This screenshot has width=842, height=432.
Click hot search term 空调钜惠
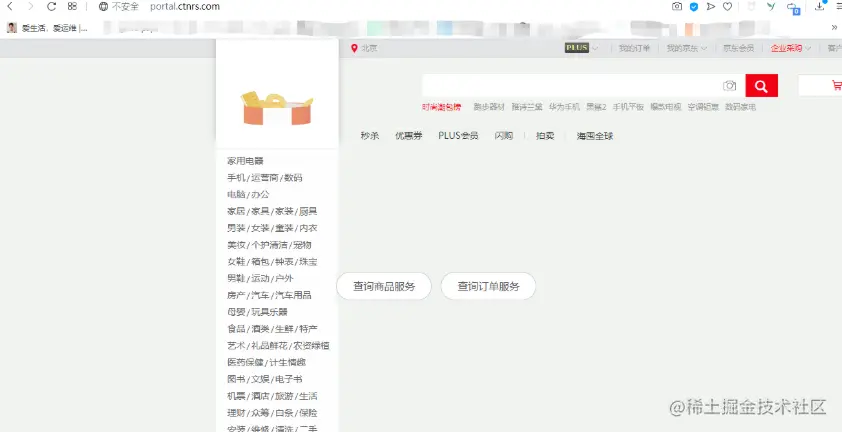point(703,107)
